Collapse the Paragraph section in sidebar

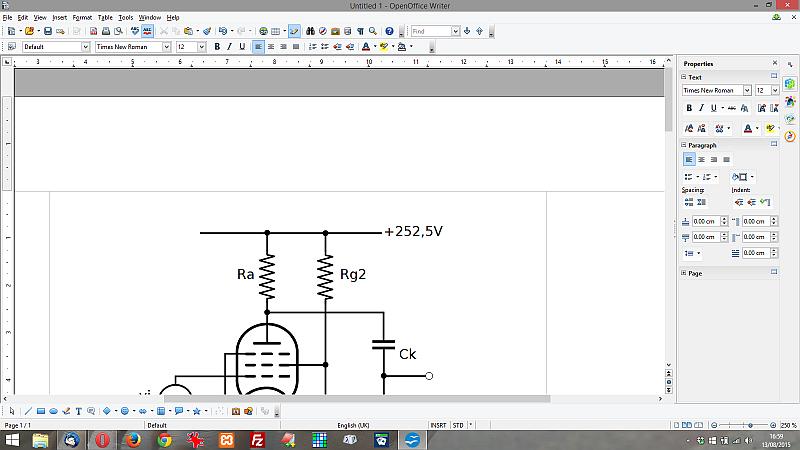pyautogui.click(x=685, y=145)
